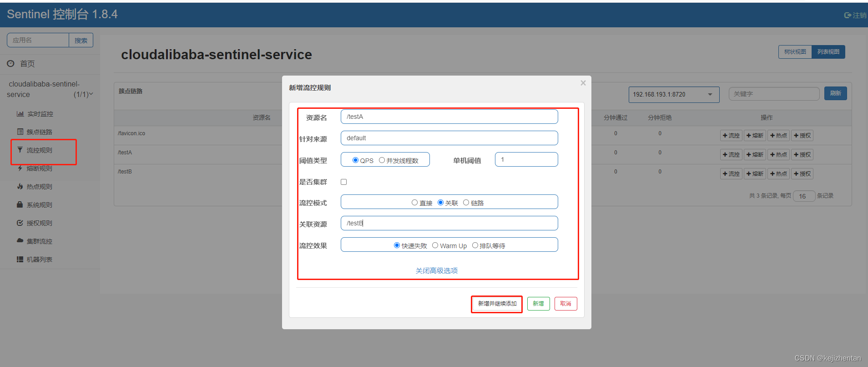Screen dimensions: 868x367
Task: Select the QPS threshold type radio
Action: (x=355, y=160)
